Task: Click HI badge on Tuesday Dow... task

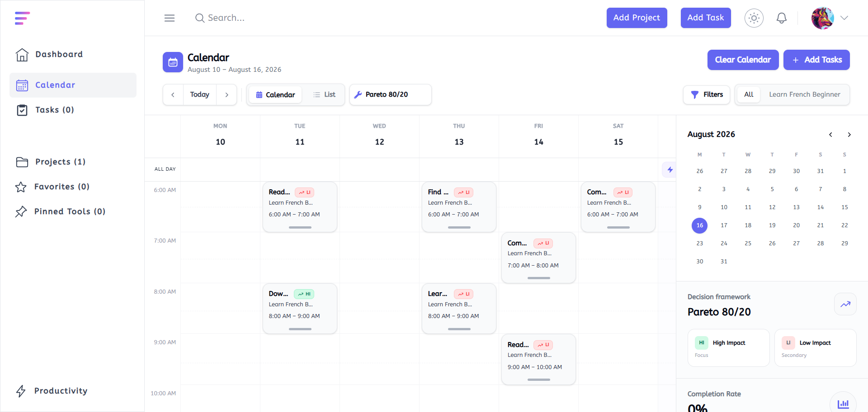Action: (x=304, y=294)
